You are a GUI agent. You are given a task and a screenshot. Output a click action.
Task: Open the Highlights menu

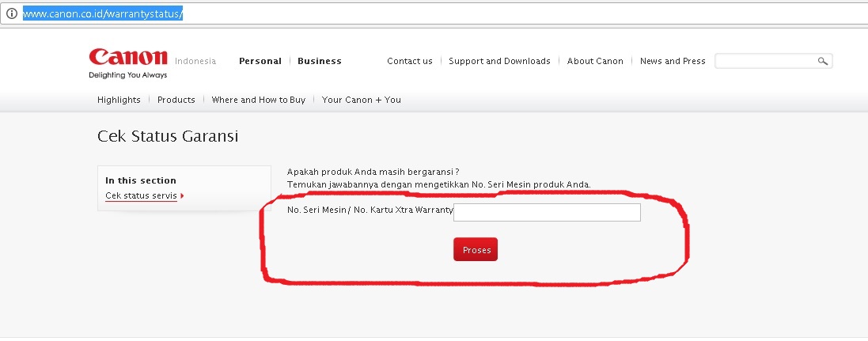coord(119,100)
